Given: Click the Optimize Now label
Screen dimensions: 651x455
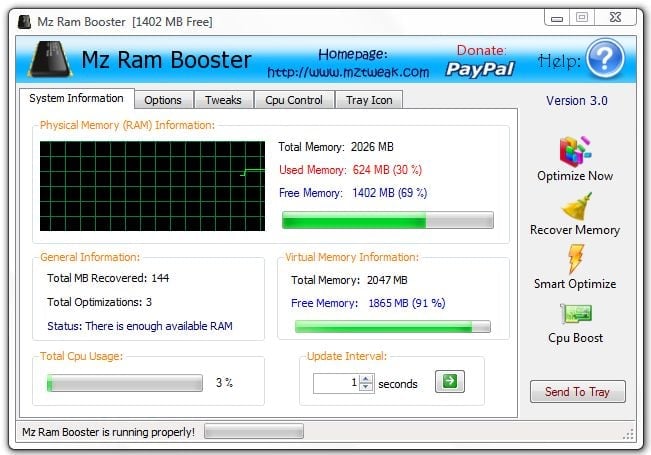Looking at the screenshot, I should [575, 176].
